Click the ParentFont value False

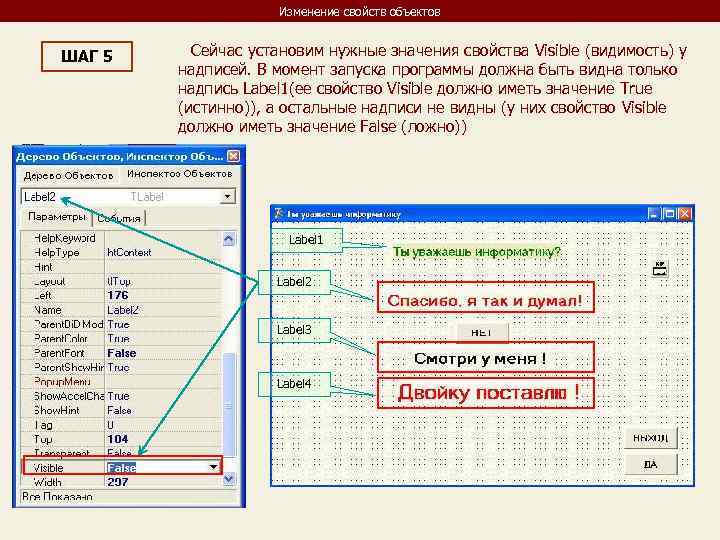(x=122, y=353)
